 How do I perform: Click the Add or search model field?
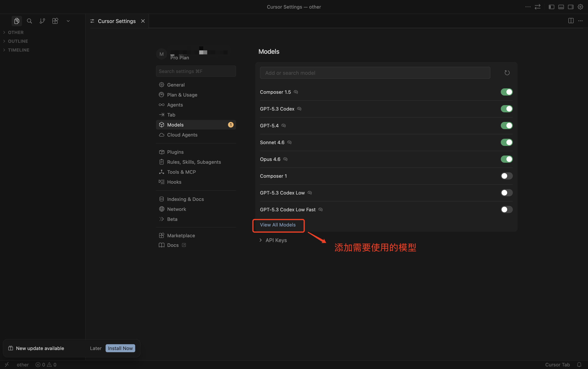point(375,73)
